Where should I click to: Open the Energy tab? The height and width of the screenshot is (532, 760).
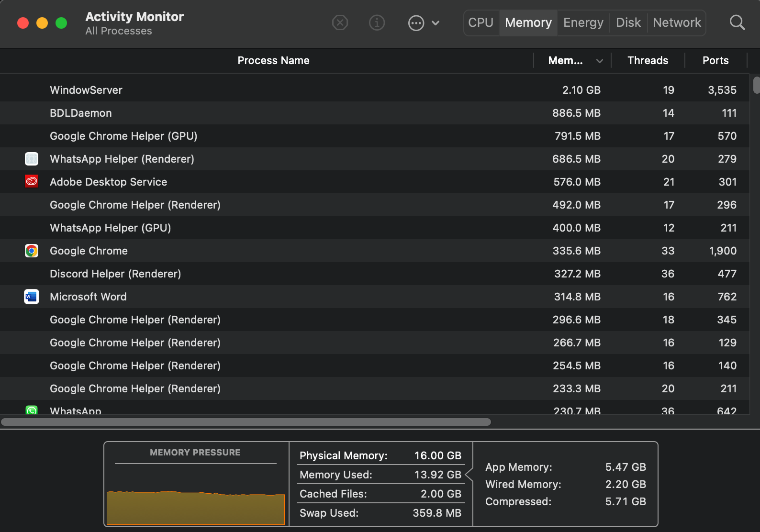(583, 22)
